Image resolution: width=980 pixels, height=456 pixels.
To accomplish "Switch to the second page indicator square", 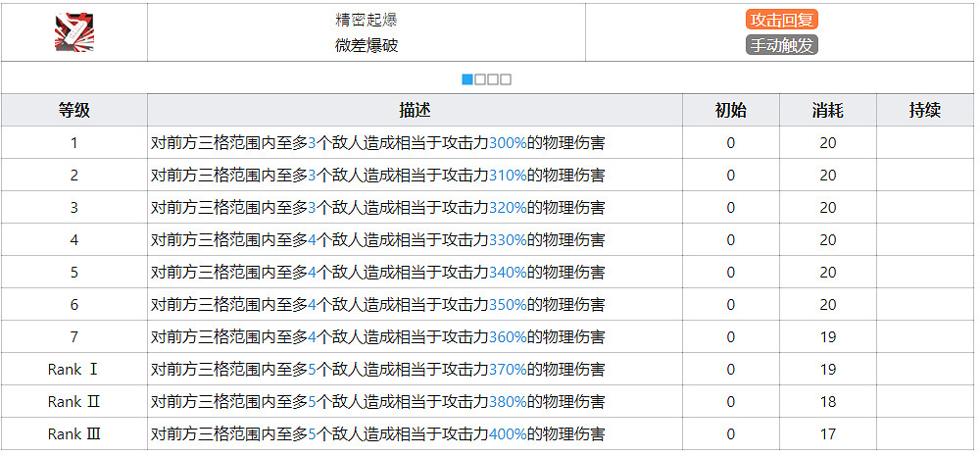I will [480, 79].
